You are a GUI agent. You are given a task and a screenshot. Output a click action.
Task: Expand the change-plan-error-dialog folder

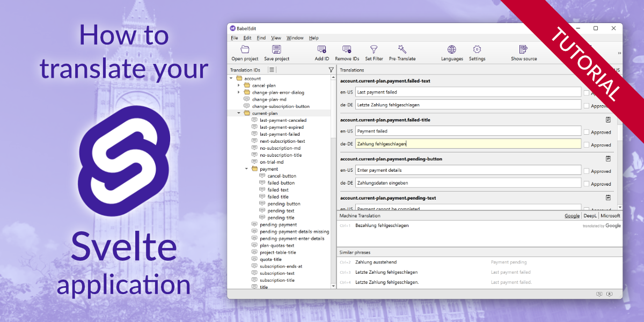(239, 92)
